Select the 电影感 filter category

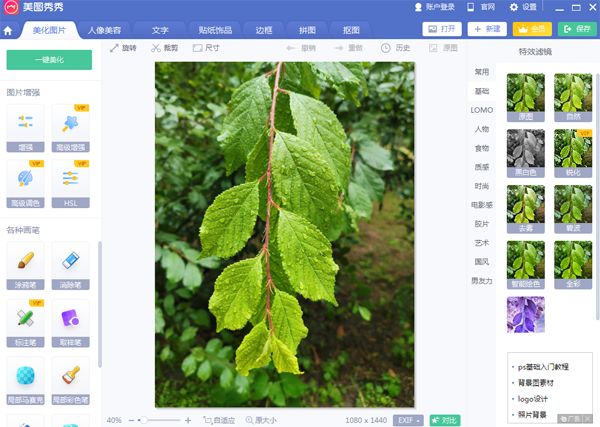click(x=482, y=205)
